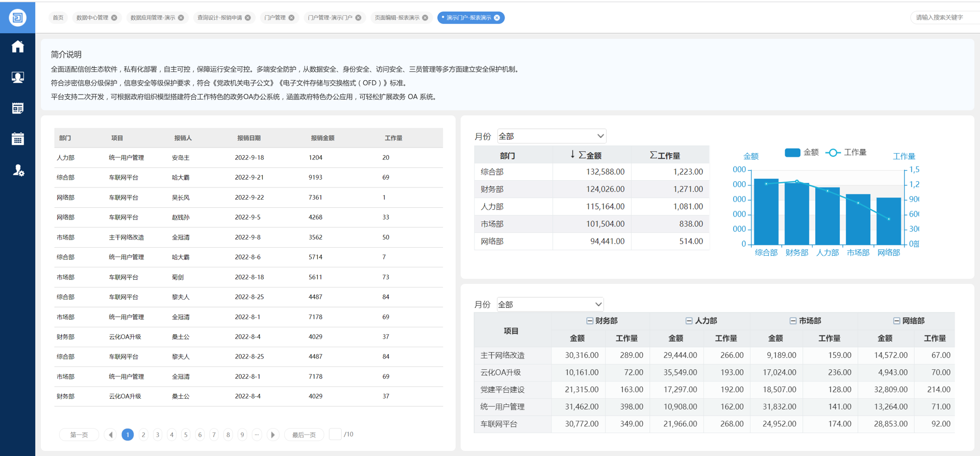Collapse the 人力部 column group
The height and width of the screenshot is (456, 980).
(689, 321)
